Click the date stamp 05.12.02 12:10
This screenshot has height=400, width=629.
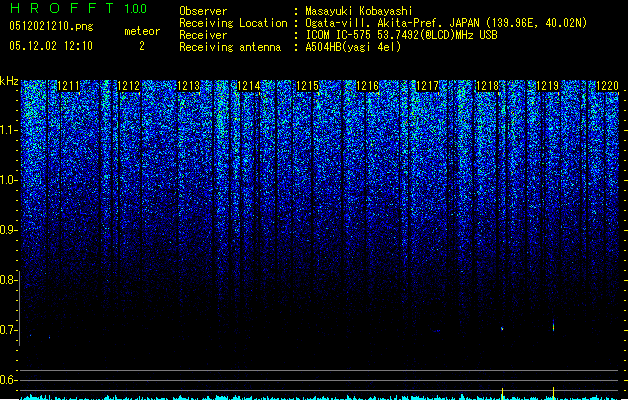pyautogui.click(x=51, y=46)
